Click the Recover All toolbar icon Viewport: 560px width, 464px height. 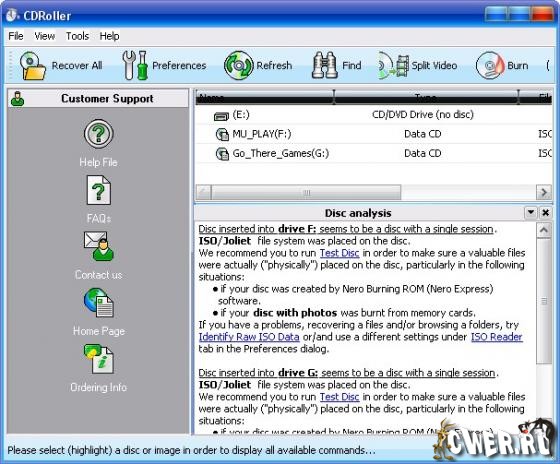coord(32,65)
